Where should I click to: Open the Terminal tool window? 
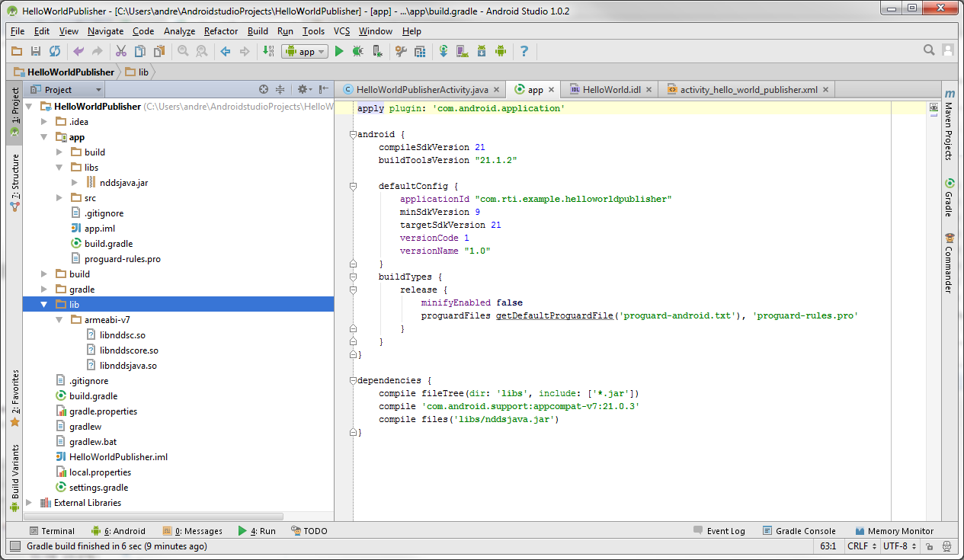[x=52, y=531]
